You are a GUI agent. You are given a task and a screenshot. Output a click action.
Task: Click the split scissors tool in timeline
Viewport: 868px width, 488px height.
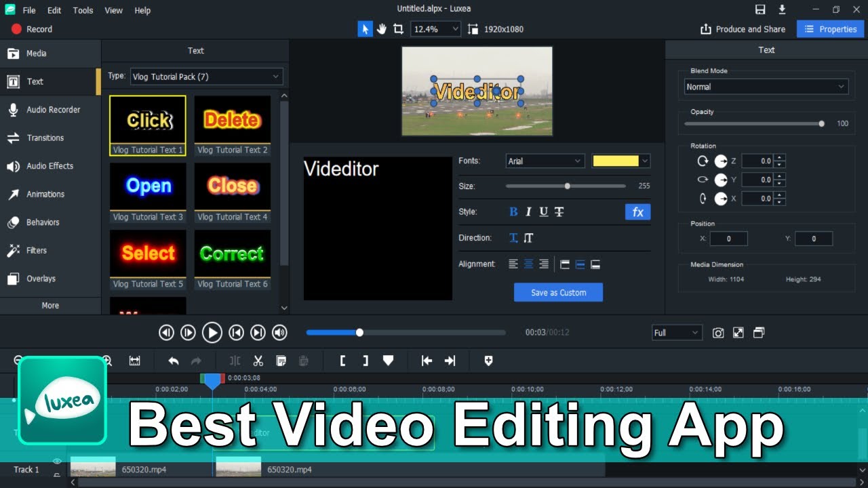(x=258, y=361)
